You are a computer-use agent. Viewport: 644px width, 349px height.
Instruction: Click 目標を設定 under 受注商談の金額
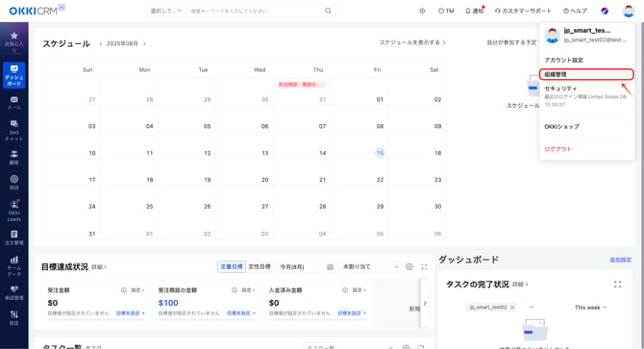click(x=241, y=312)
